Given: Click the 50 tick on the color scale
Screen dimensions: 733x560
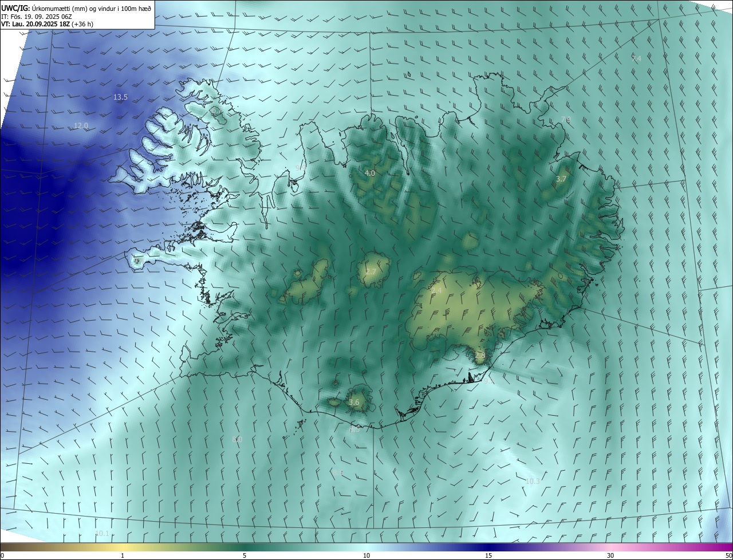Looking at the screenshot, I should point(728,556).
